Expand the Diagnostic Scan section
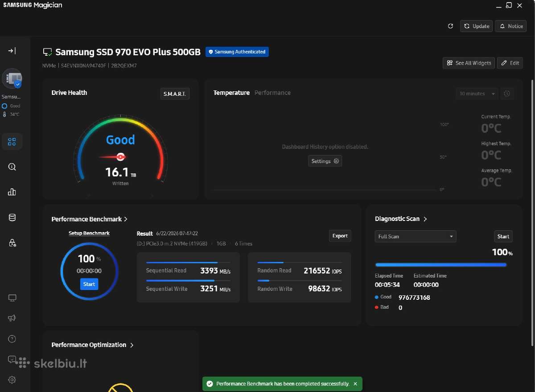Image resolution: width=535 pixels, height=392 pixels. click(x=401, y=219)
